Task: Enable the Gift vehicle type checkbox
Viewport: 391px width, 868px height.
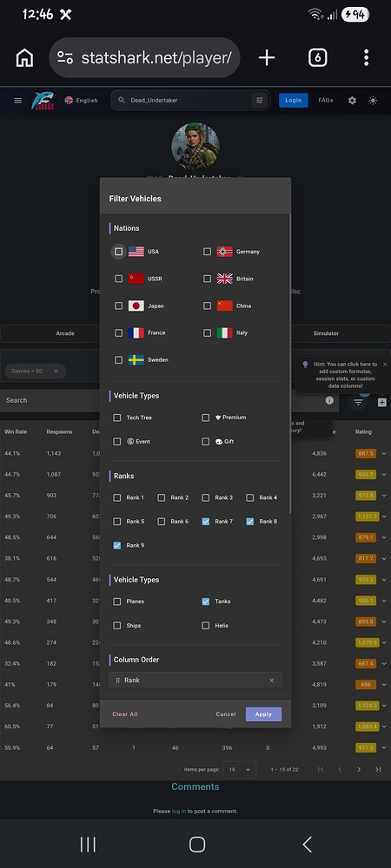Action: [x=205, y=442]
